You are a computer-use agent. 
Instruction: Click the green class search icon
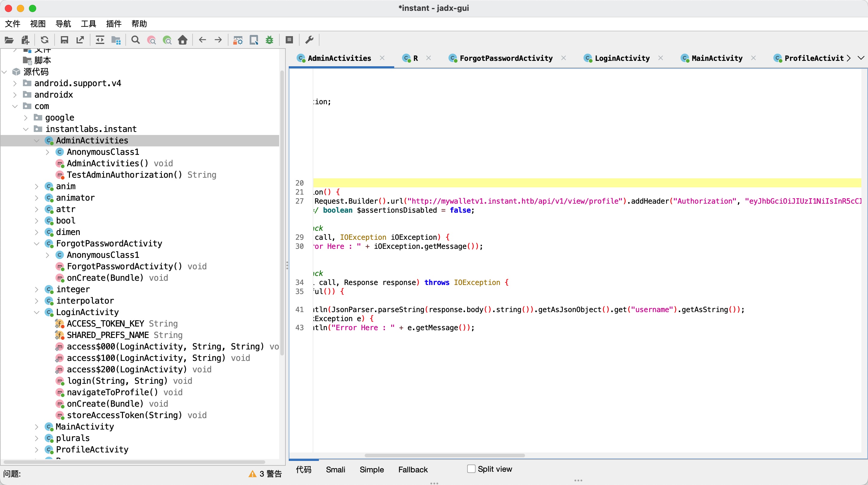click(167, 40)
